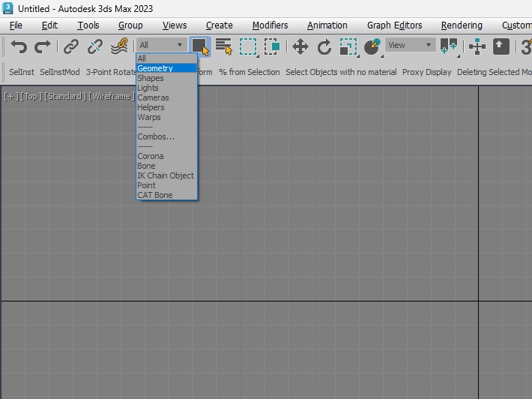
Task: Open the Tools menu
Action: 88,25
